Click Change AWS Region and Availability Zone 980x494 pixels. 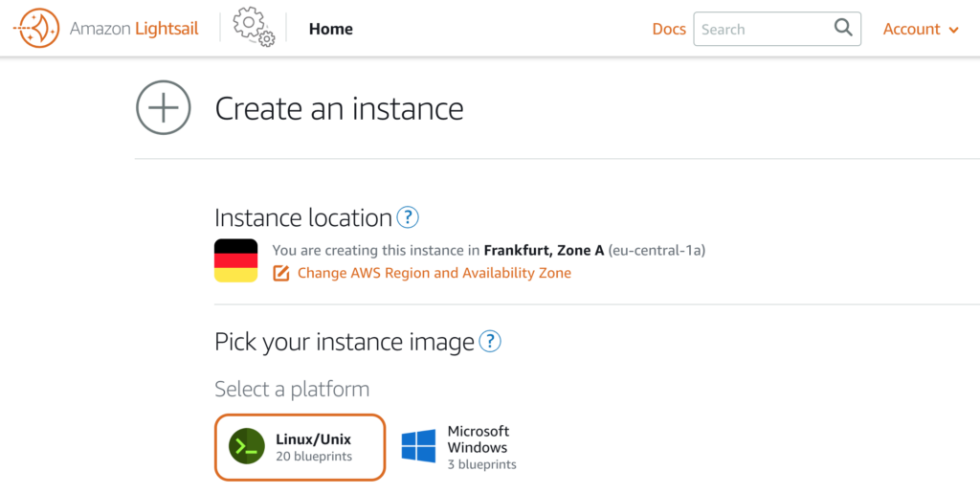[434, 273]
